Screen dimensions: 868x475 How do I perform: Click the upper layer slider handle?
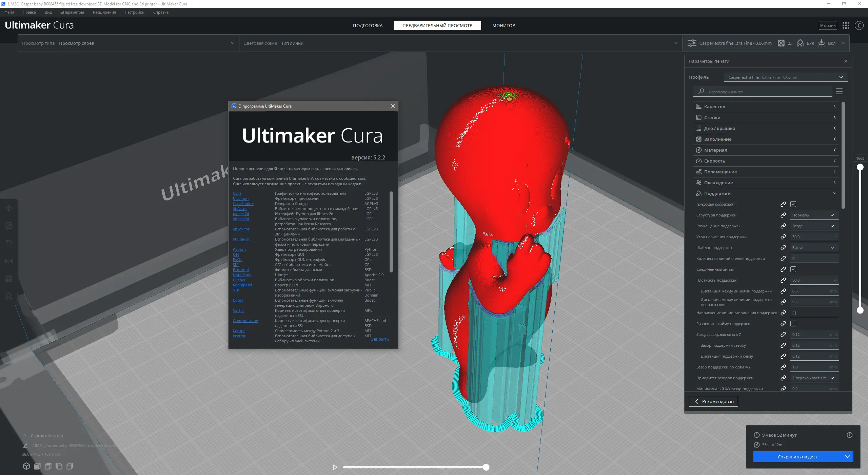(860, 167)
